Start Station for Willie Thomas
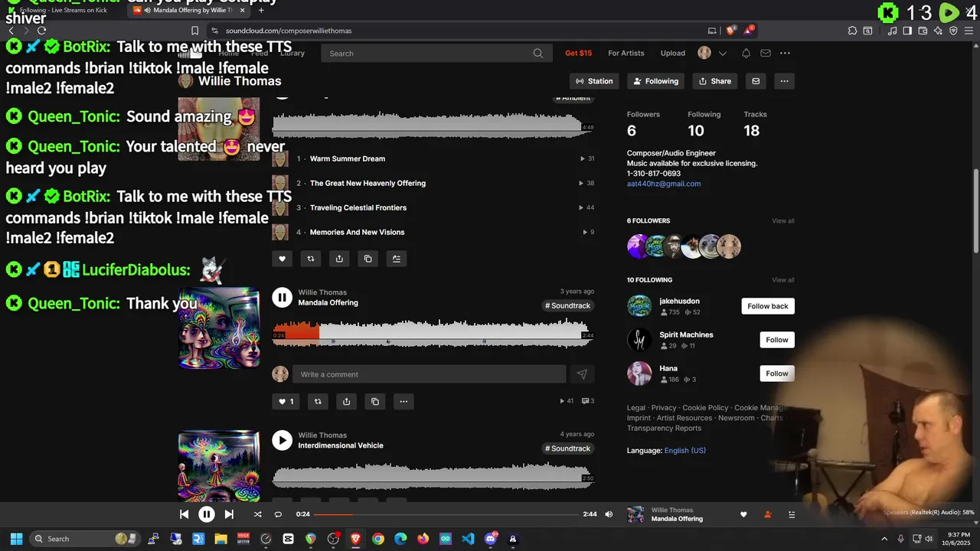 tap(595, 81)
